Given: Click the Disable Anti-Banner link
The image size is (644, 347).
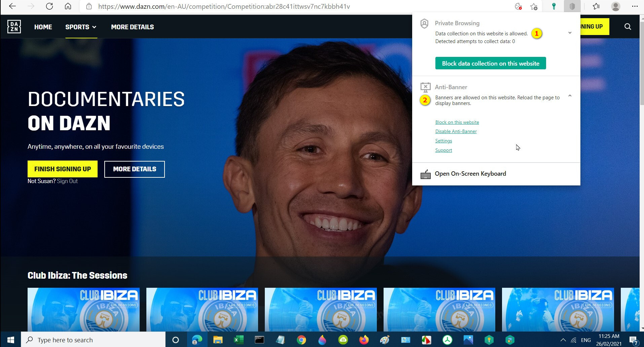Looking at the screenshot, I should [456, 131].
